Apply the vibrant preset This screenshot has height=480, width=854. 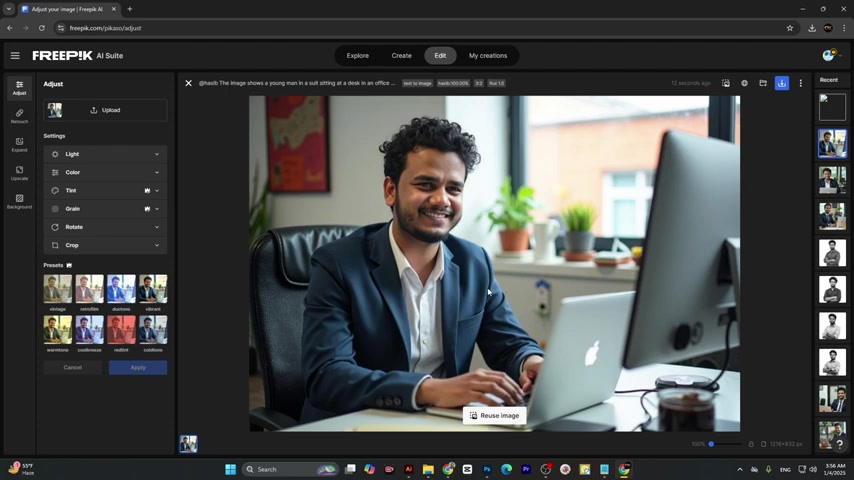coord(153,289)
